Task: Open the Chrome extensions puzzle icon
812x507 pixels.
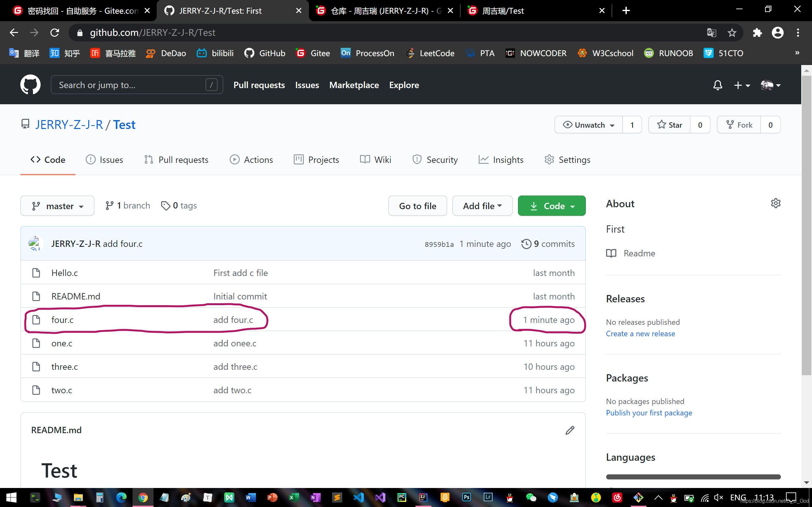Action: pyautogui.click(x=757, y=33)
